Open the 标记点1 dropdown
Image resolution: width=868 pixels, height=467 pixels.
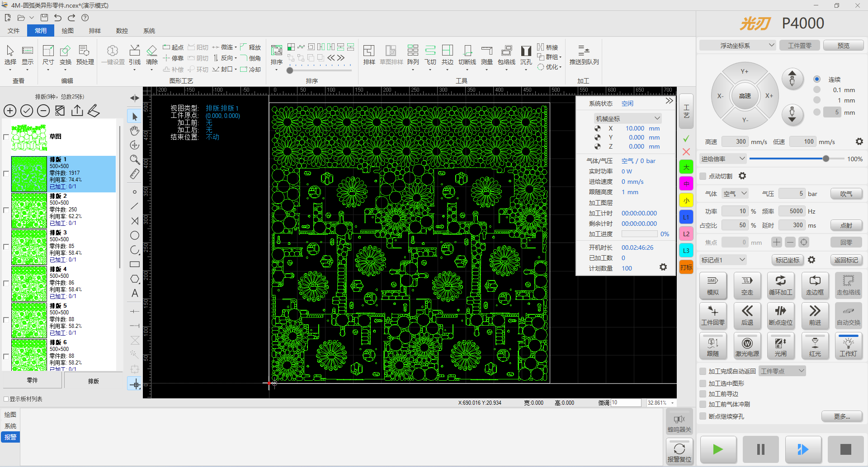point(722,260)
